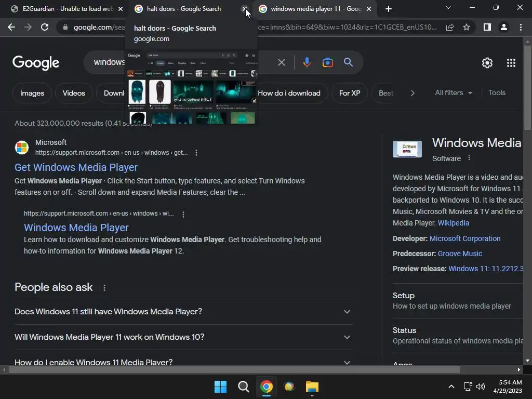
Task: Open 'Get Windows Media Player' result
Action: tap(76, 167)
